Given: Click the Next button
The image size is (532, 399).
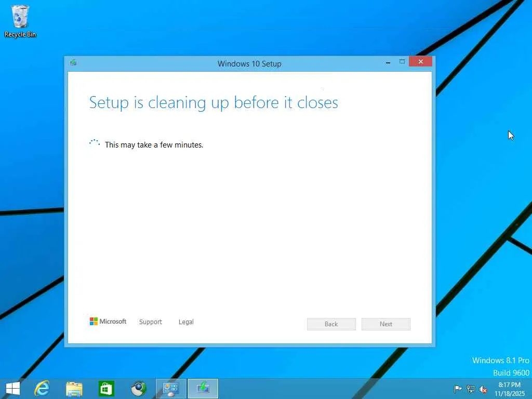Looking at the screenshot, I should tap(386, 324).
